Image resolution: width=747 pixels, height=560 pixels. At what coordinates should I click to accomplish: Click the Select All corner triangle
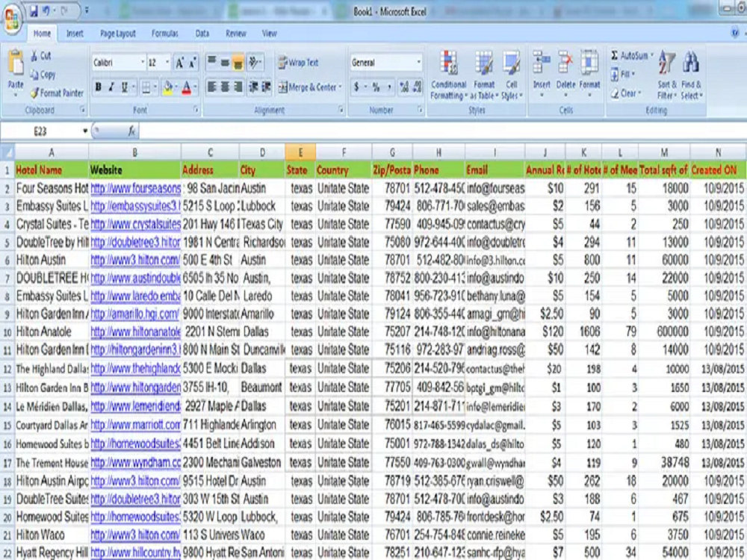(7, 152)
